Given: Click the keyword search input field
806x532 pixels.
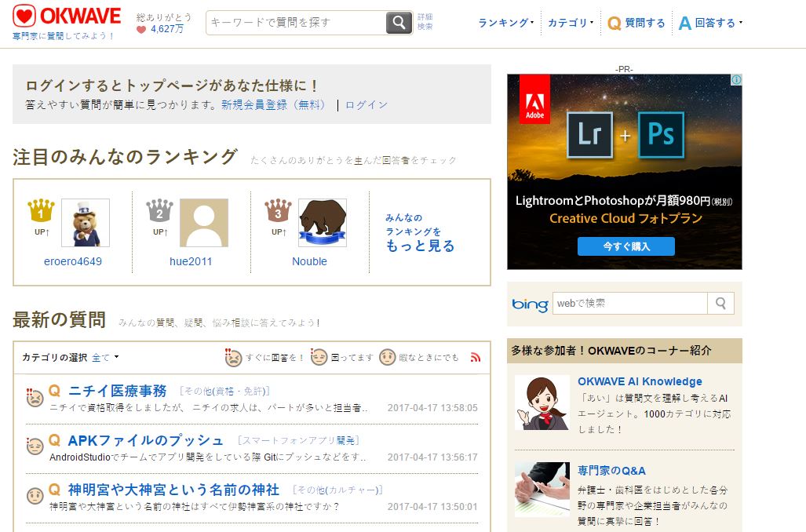Looking at the screenshot, I should pyautogui.click(x=296, y=23).
